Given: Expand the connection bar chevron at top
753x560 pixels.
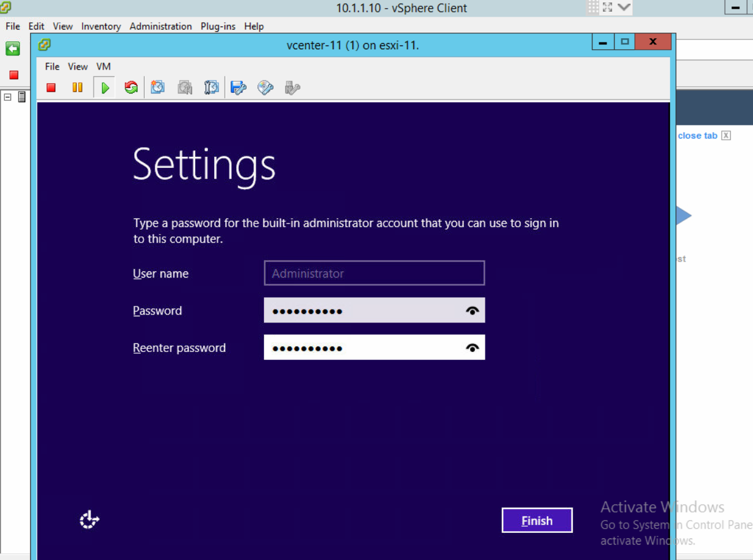Looking at the screenshot, I should pyautogui.click(x=624, y=7).
